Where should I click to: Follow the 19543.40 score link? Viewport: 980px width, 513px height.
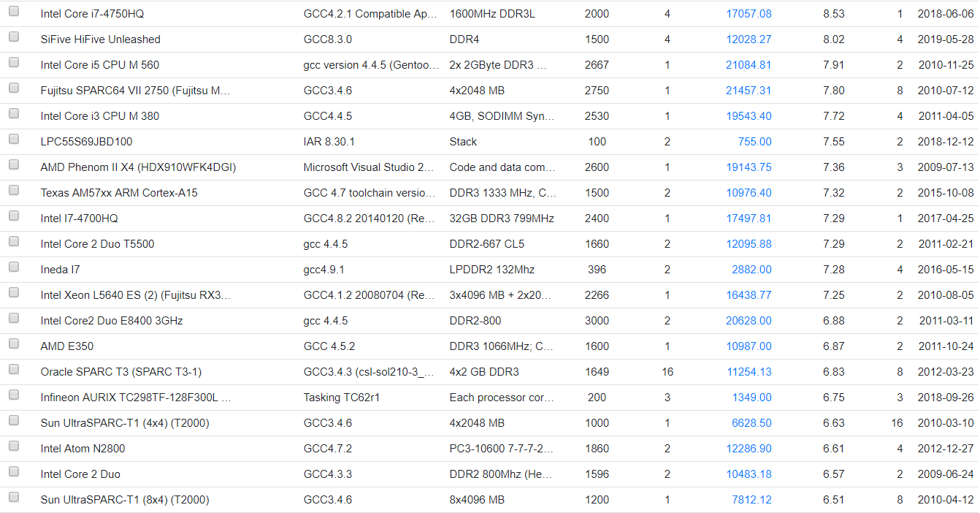point(749,116)
